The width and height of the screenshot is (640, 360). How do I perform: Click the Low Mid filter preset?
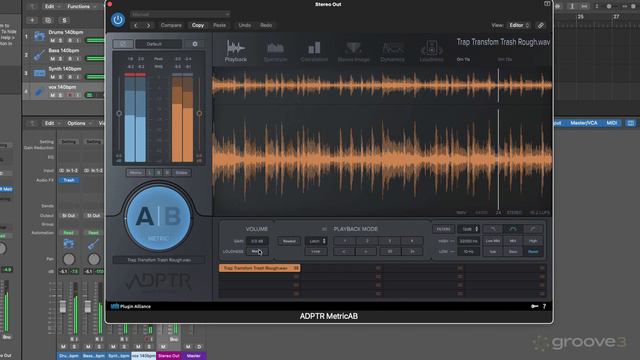tap(493, 241)
